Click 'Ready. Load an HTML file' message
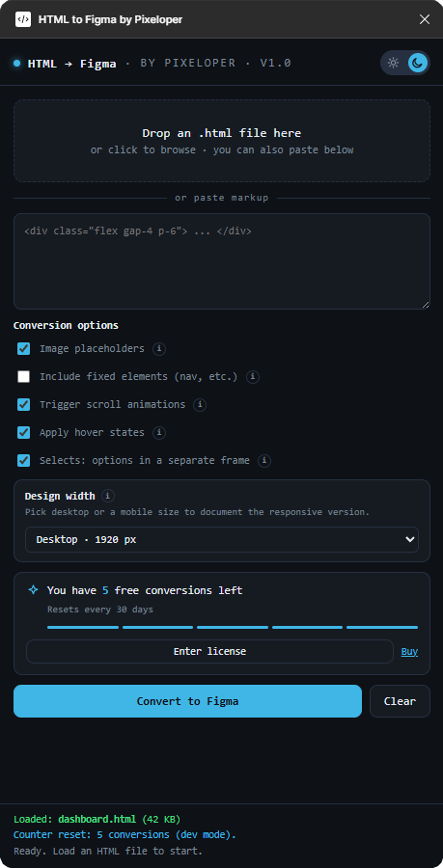The height and width of the screenshot is (868, 443). point(108,851)
